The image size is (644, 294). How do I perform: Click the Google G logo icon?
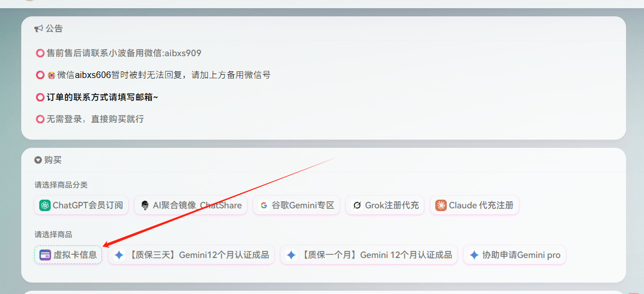coord(263,205)
